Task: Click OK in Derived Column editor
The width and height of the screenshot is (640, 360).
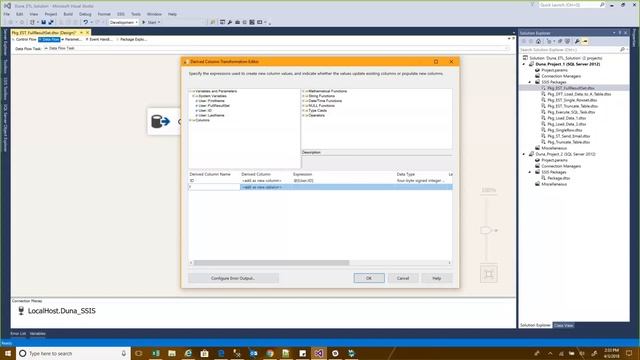Action: pyautogui.click(x=369, y=278)
